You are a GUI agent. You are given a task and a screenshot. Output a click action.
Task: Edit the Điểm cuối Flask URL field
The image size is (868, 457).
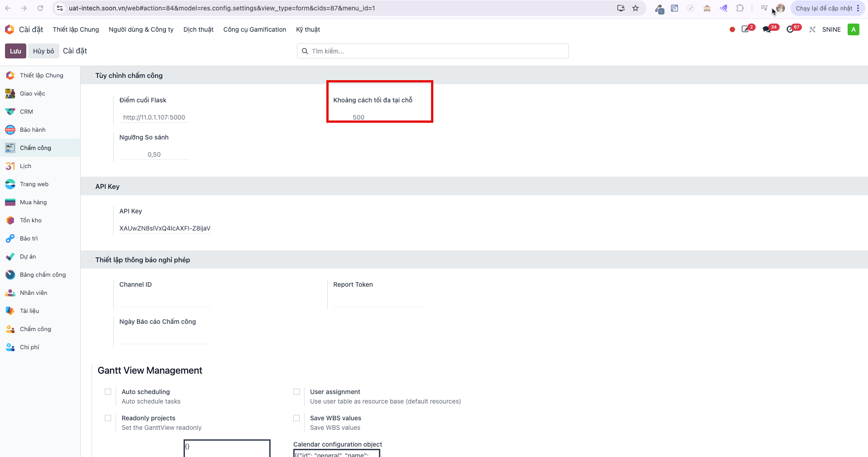(154, 117)
